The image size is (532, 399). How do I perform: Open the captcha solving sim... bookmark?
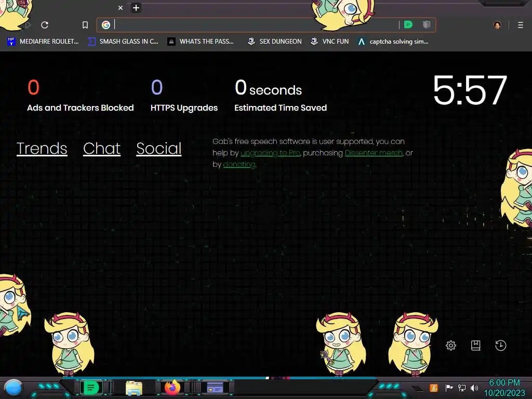point(393,42)
